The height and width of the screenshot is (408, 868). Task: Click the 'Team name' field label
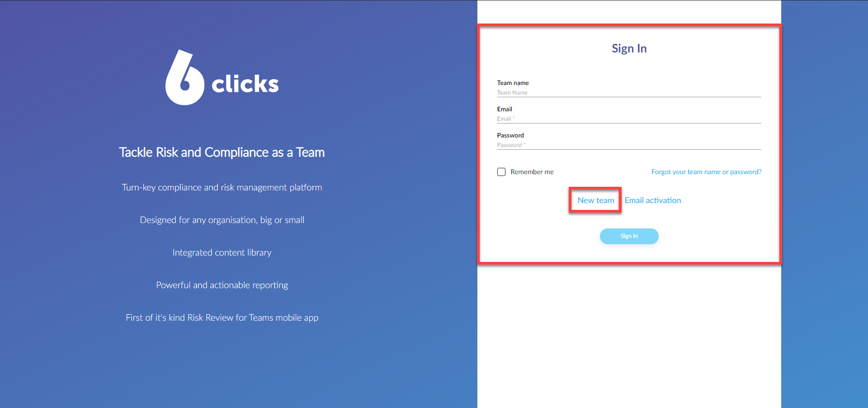(513, 83)
